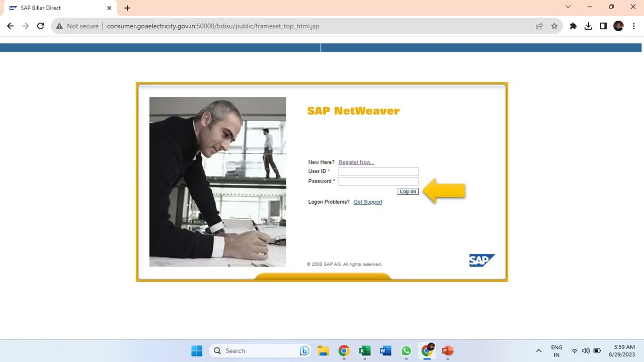This screenshot has height=362, width=644.
Task: Switch the ENG IN input language
Action: click(556, 351)
